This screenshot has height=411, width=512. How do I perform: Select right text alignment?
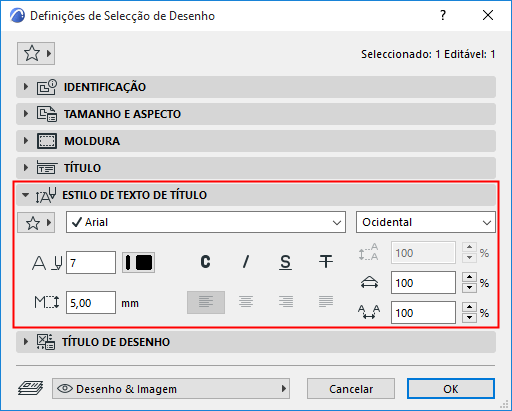click(x=286, y=302)
